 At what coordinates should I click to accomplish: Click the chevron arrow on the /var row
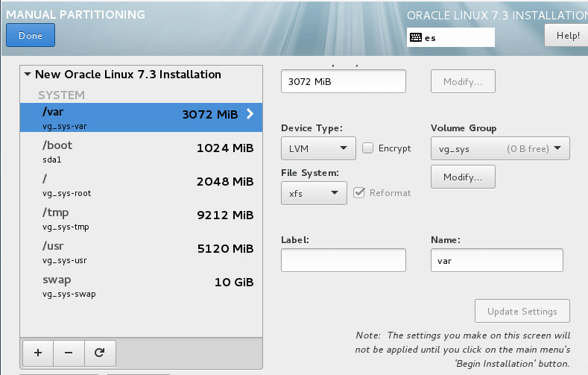coord(250,114)
